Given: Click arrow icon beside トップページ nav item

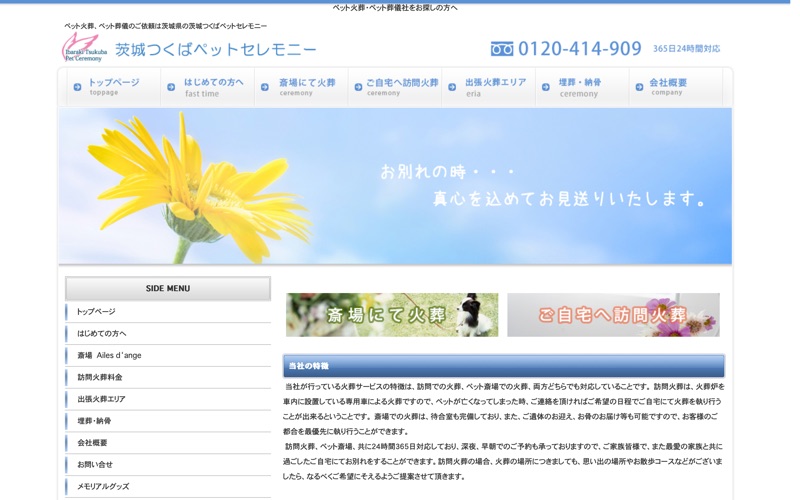Looking at the screenshot, I should (77, 87).
